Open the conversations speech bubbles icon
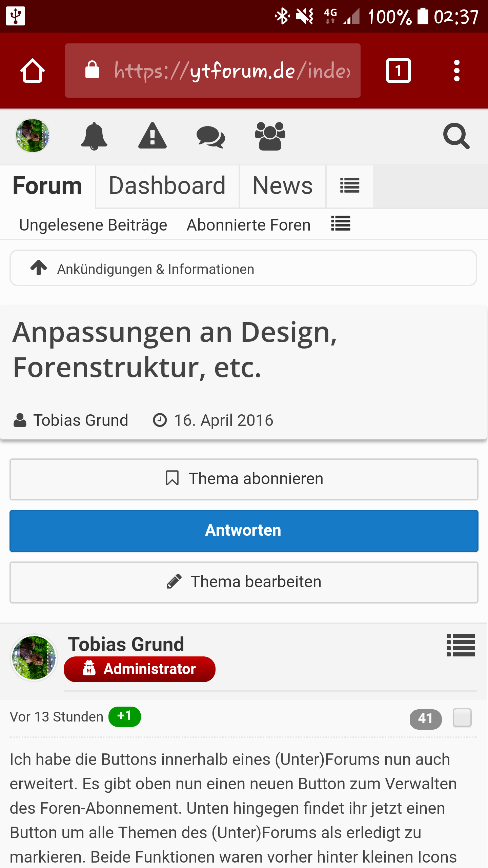The height and width of the screenshot is (868, 488). coord(210,137)
